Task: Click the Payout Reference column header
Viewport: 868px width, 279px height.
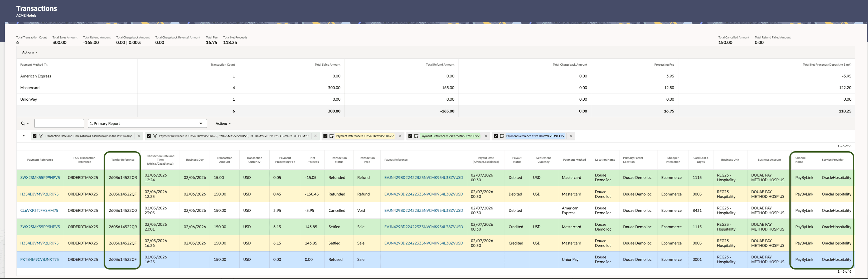Action: click(396, 160)
